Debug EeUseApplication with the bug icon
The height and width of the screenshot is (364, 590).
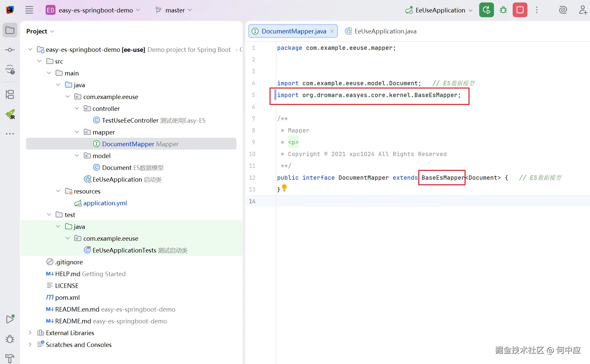[503, 10]
